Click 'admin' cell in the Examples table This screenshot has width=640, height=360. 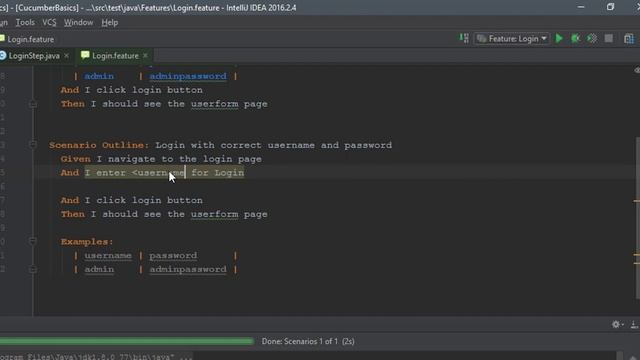(x=99, y=269)
